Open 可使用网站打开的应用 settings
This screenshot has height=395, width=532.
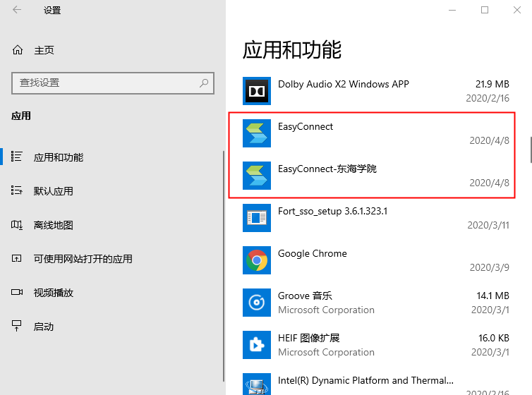coord(83,259)
